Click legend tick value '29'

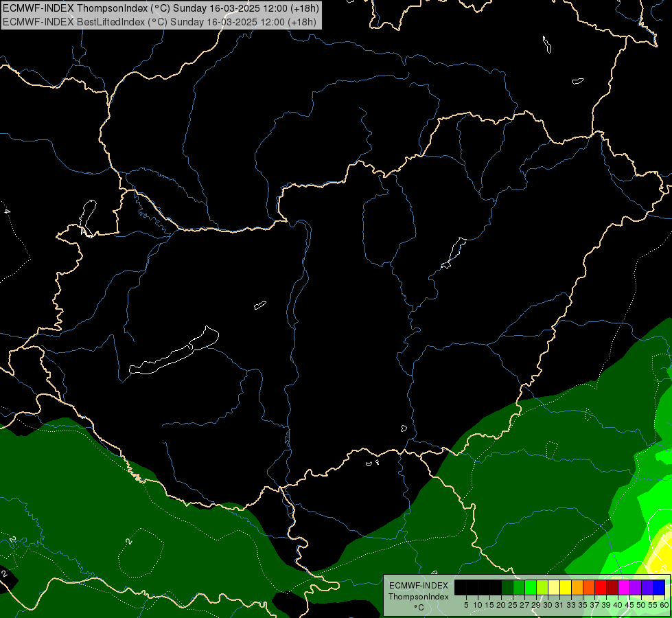coord(536,605)
